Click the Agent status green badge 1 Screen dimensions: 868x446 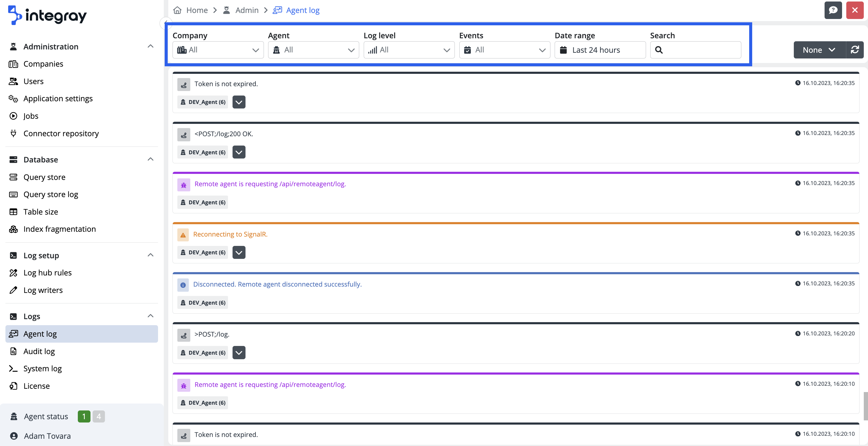click(x=84, y=416)
